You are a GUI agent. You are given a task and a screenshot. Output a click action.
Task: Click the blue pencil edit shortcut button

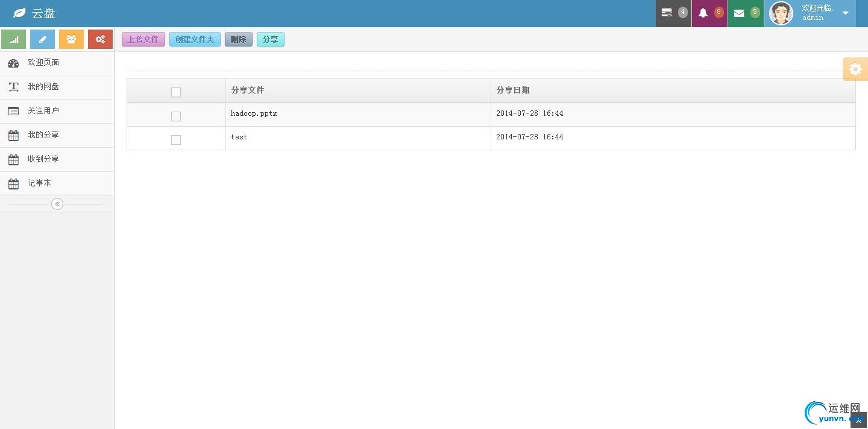pyautogui.click(x=42, y=39)
